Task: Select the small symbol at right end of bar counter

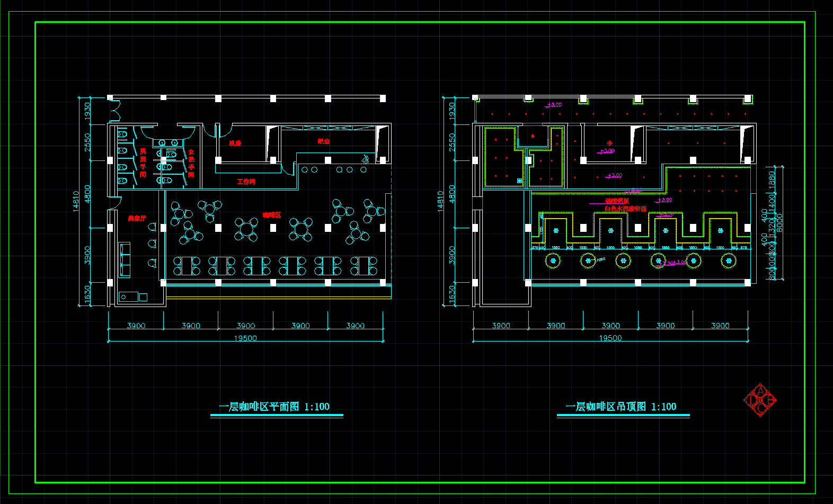Action: [365, 159]
